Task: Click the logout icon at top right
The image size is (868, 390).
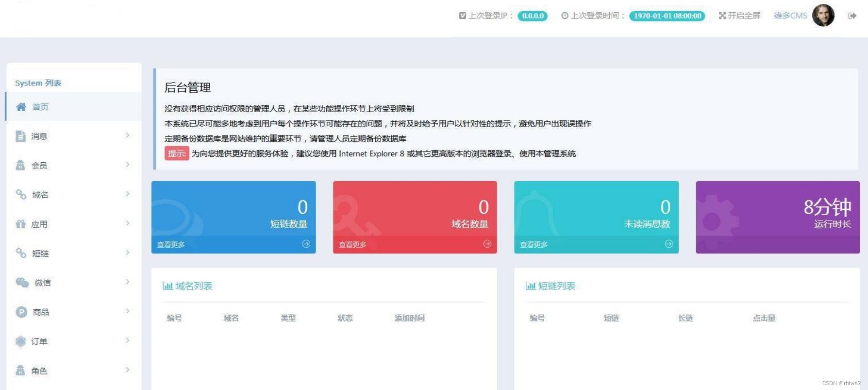Action: pyautogui.click(x=852, y=16)
